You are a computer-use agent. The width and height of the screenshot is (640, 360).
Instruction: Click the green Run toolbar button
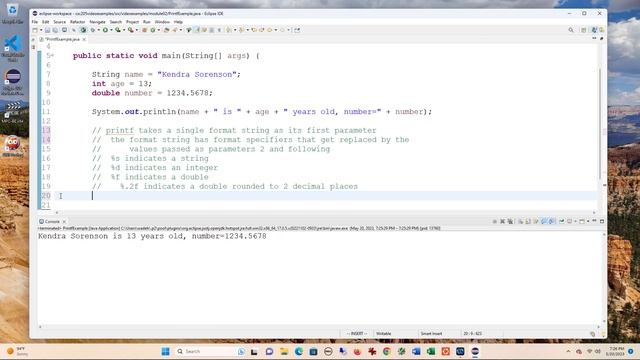coord(105,30)
